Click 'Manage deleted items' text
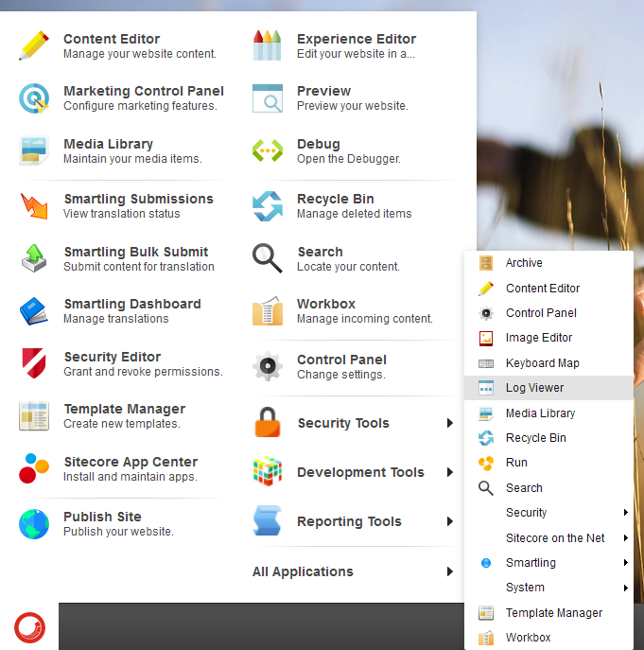 click(355, 214)
